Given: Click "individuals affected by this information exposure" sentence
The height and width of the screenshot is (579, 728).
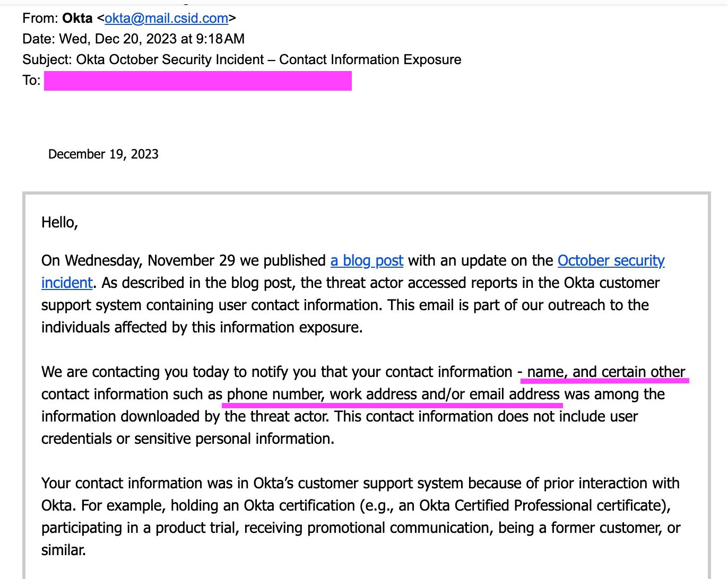Looking at the screenshot, I should [x=202, y=327].
